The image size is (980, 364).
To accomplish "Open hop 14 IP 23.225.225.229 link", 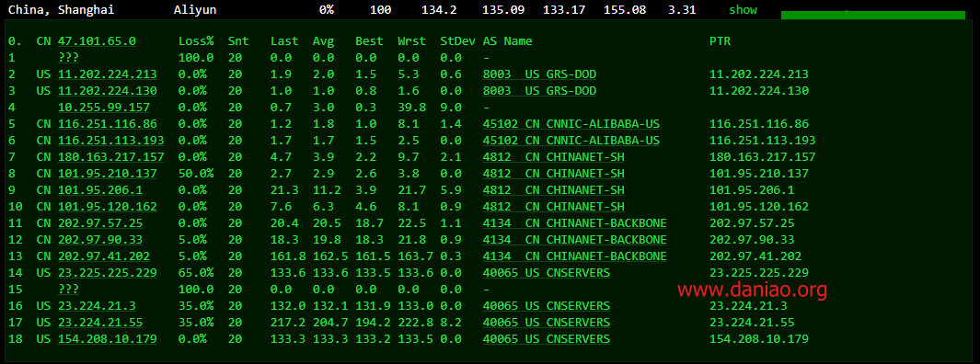I will [x=108, y=273].
